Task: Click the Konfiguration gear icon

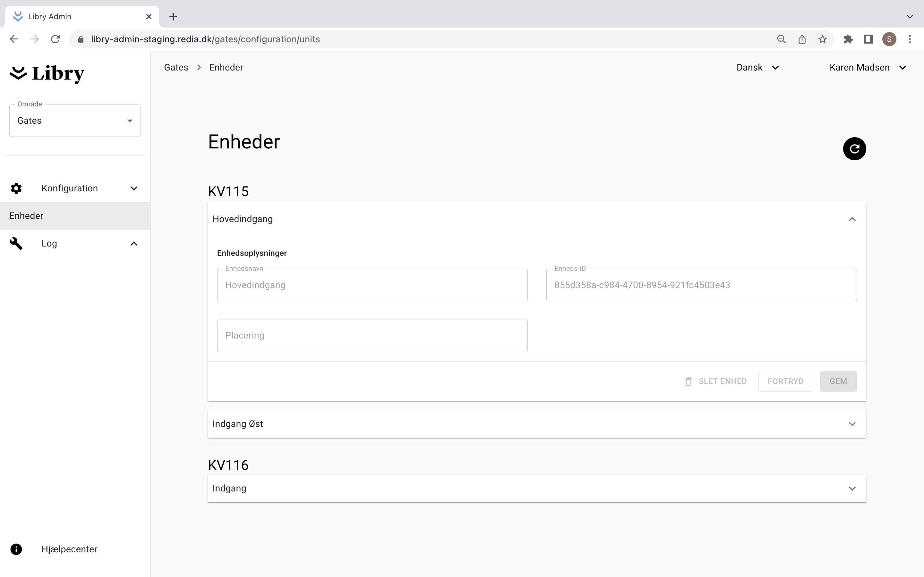Action: click(16, 188)
